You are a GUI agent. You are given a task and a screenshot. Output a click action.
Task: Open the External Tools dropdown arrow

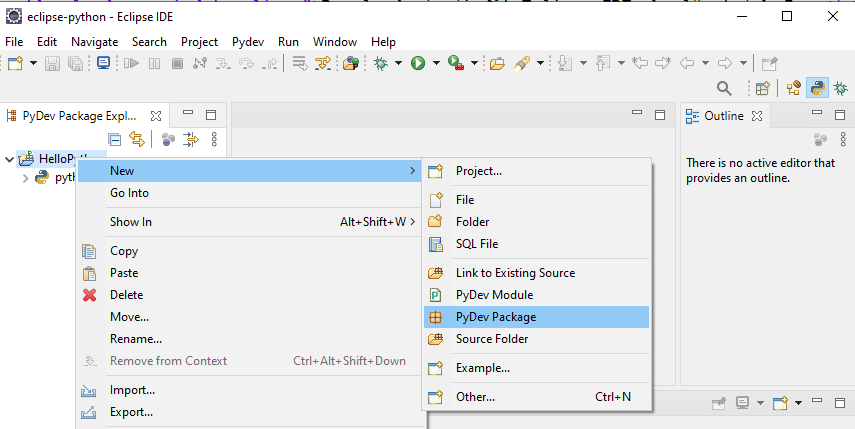[x=474, y=63]
